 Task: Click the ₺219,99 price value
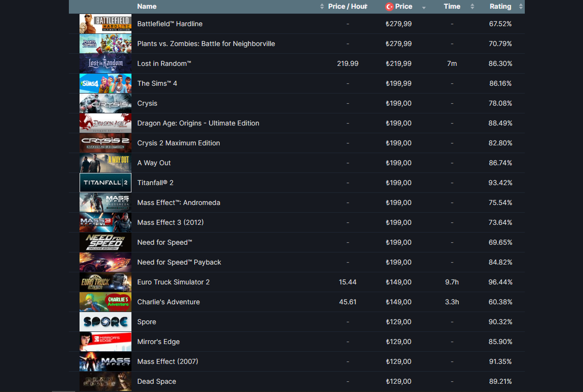(399, 63)
